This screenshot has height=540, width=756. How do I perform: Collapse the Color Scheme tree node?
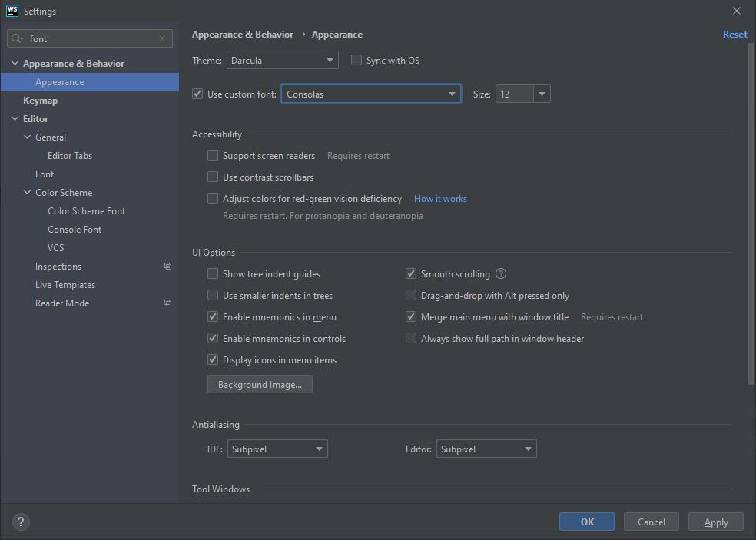click(x=28, y=193)
